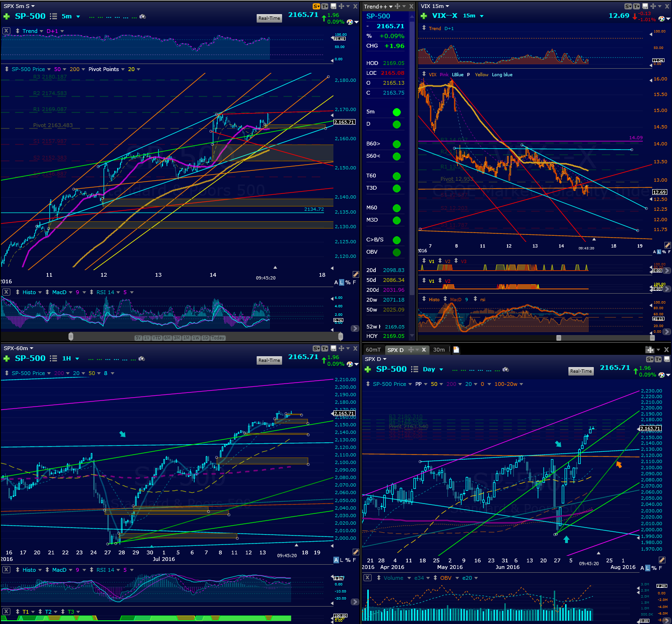The width and height of the screenshot is (672, 624).
Task: Select the 5Y range on 5m panel
Action: 138,338
